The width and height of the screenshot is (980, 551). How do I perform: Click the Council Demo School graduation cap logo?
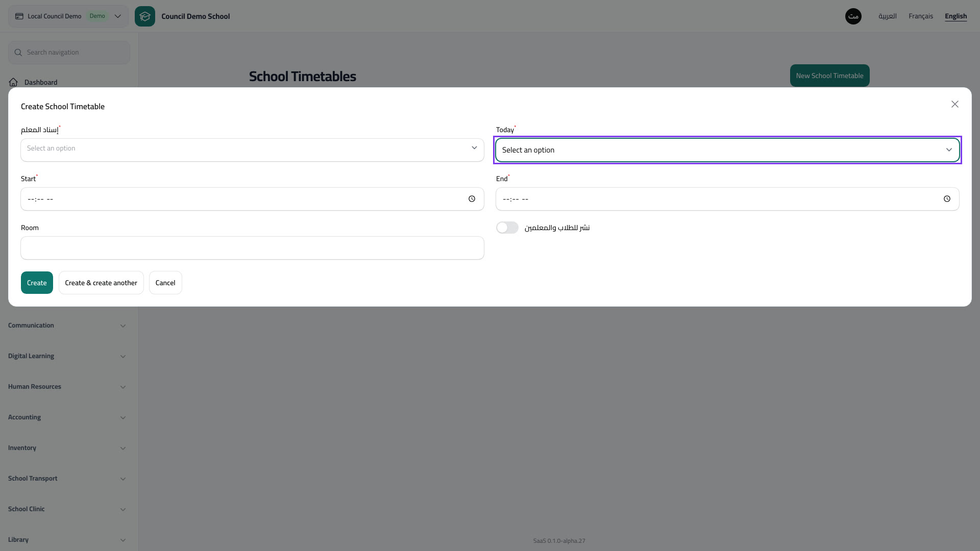point(145,16)
